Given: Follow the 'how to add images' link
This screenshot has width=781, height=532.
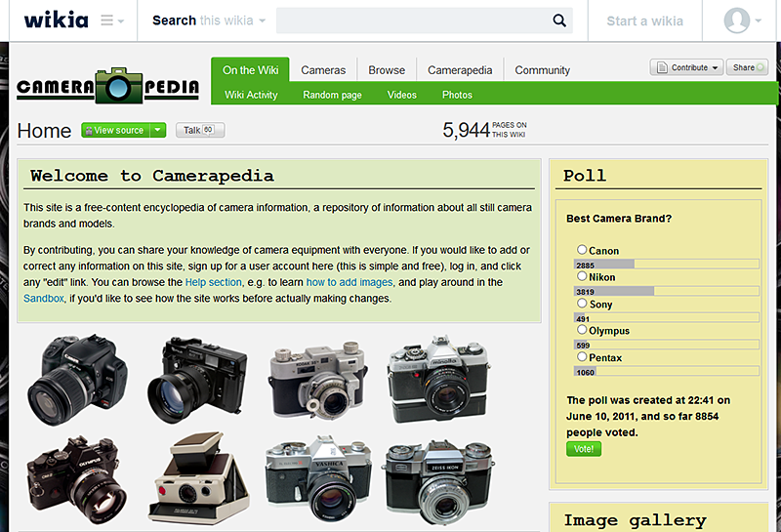Looking at the screenshot, I should (x=349, y=282).
